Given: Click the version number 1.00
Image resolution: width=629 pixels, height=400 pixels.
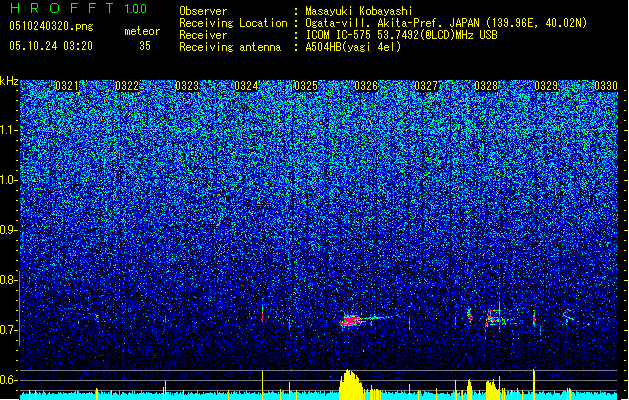Looking at the screenshot, I should click(x=136, y=8).
